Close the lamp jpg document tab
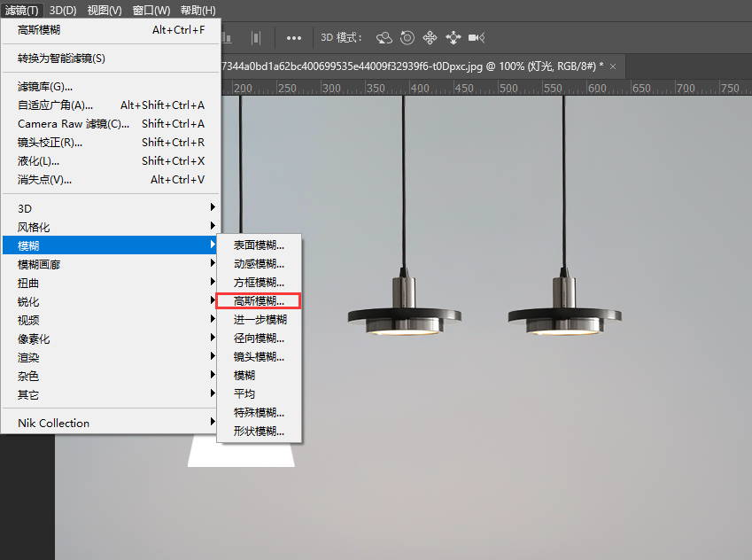752x560 pixels. pos(613,66)
